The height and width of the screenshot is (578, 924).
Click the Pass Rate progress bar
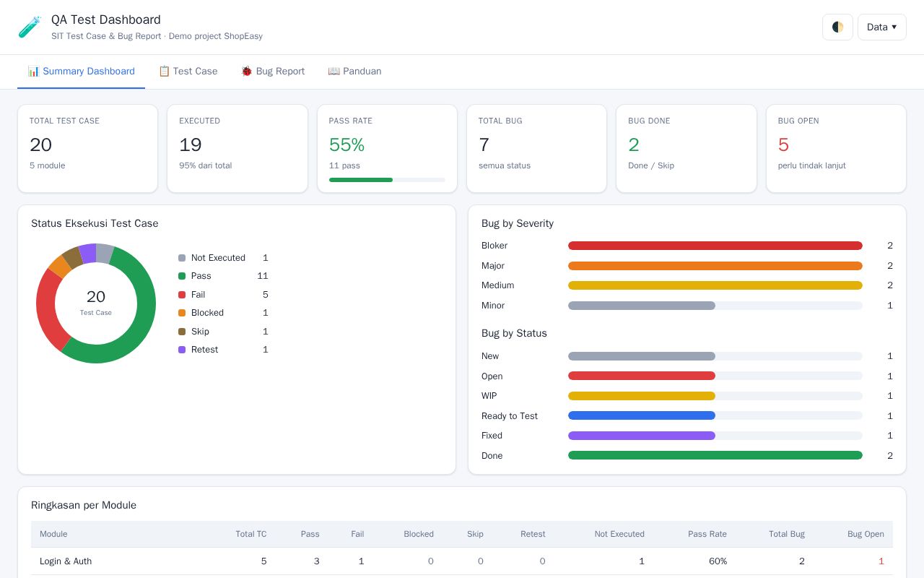coord(387,180)
